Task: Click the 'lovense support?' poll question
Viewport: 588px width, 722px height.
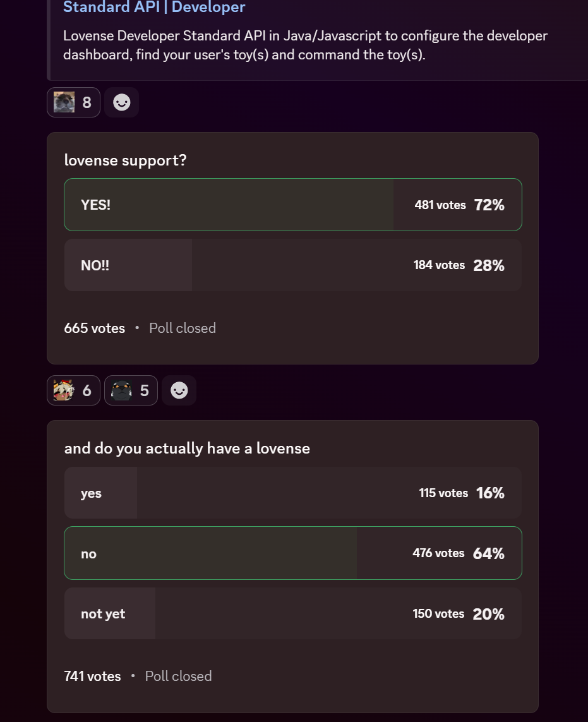Action: click(126, 160)
